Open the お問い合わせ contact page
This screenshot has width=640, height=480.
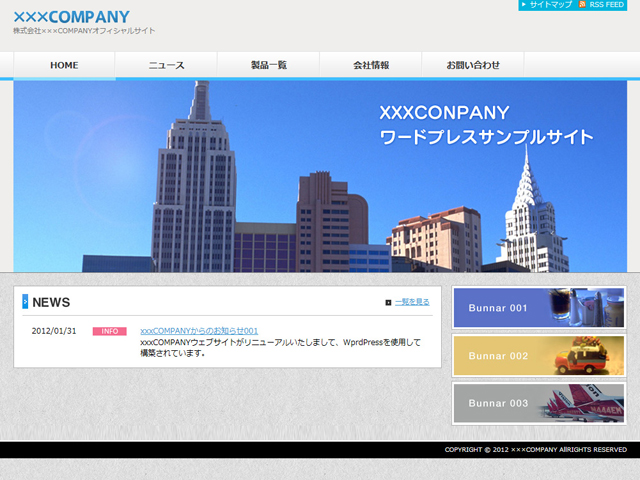click(x=473, y=65)
